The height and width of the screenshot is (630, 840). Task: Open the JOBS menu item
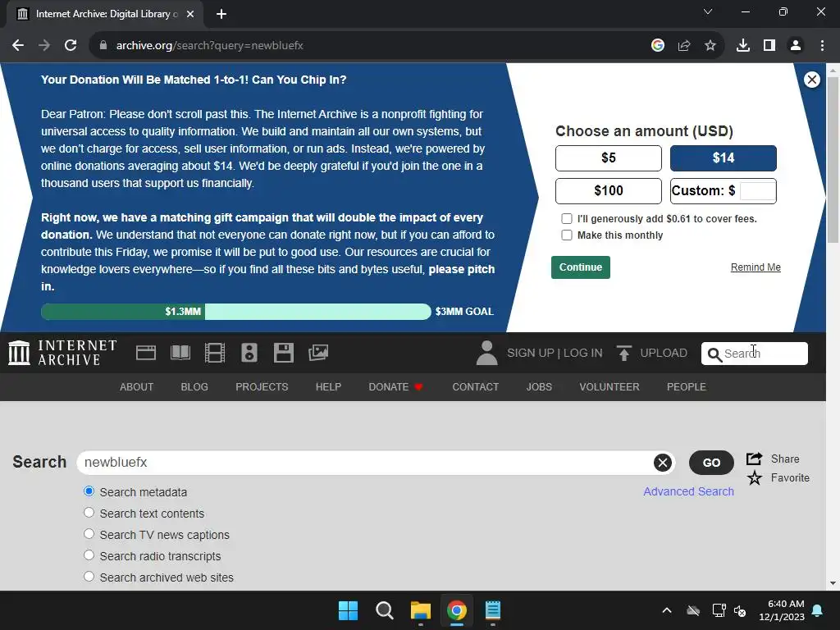click(539, 387)
